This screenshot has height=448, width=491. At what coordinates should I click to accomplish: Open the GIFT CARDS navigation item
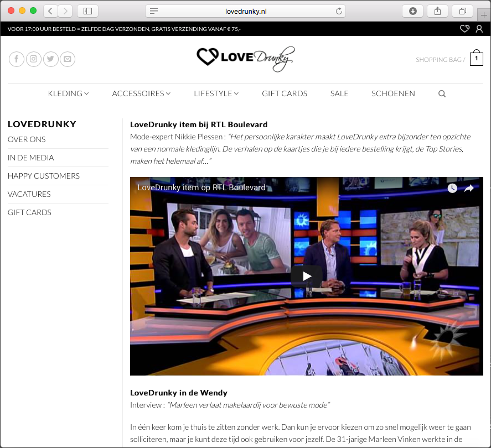click(x=285, y=93)
